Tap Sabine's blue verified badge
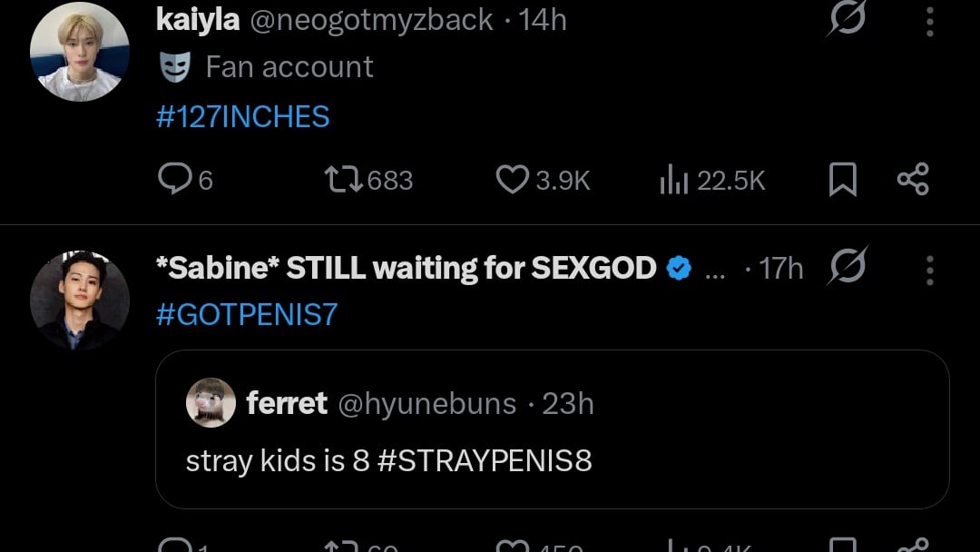Viewport: 980px width, 552px height. 680,268
